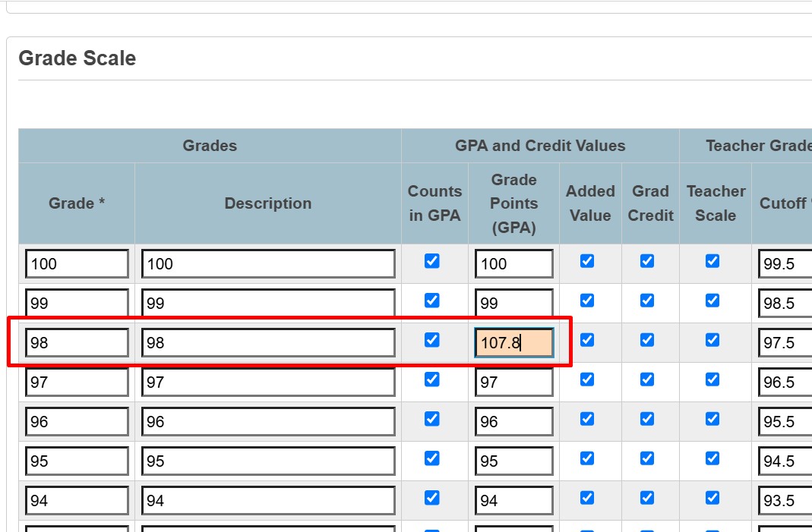This screenshot has height=532, width=812.
Task: Click the Grade field containing 94
Action: pos(77,501)
